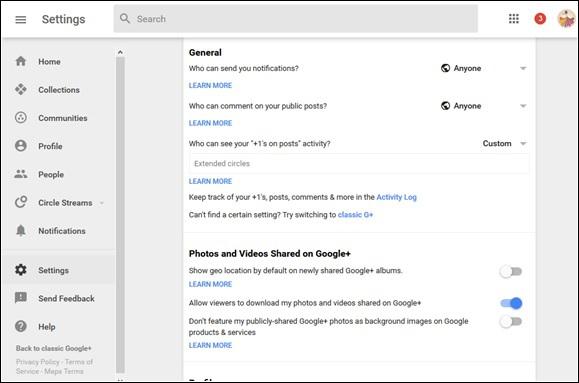Open who can comment on public posts dropdown
Viewport: 579px width, 383px height.
[x=483, y=106]
